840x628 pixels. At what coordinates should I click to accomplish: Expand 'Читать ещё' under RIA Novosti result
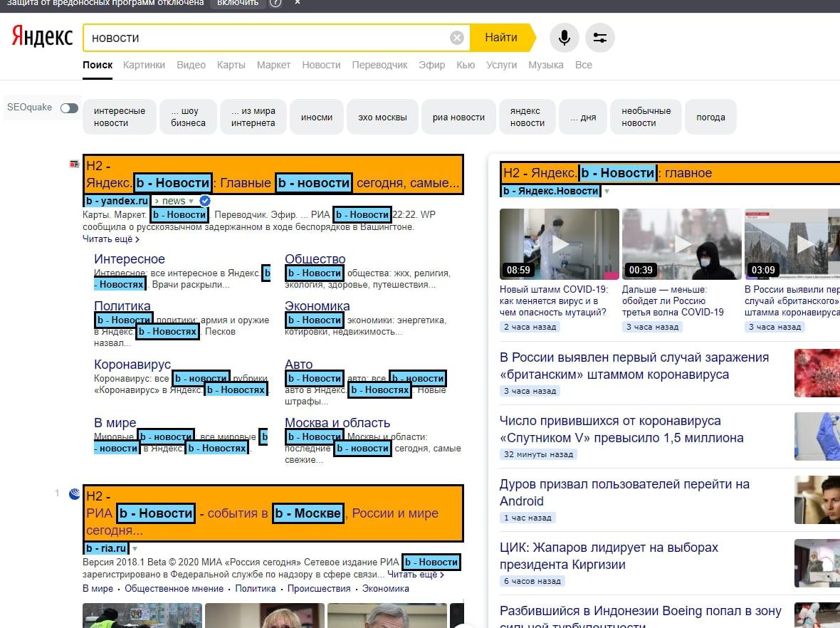(416, 575)
